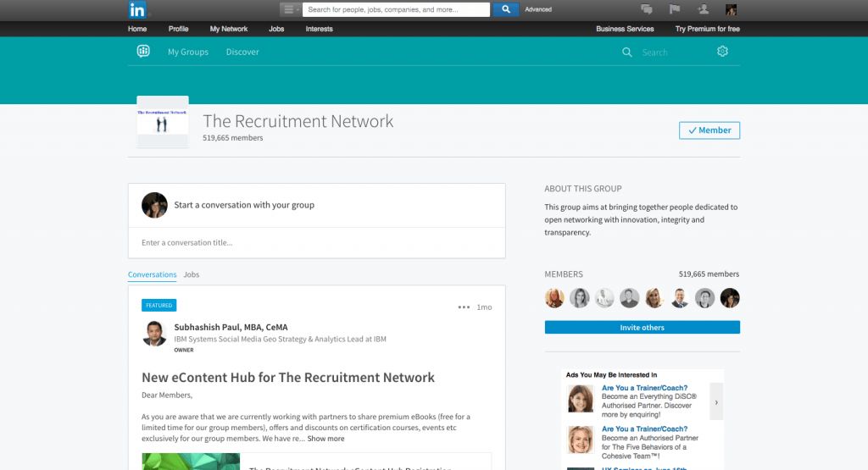
Task: Click the sixth member avatar
Action: (680, 298)
